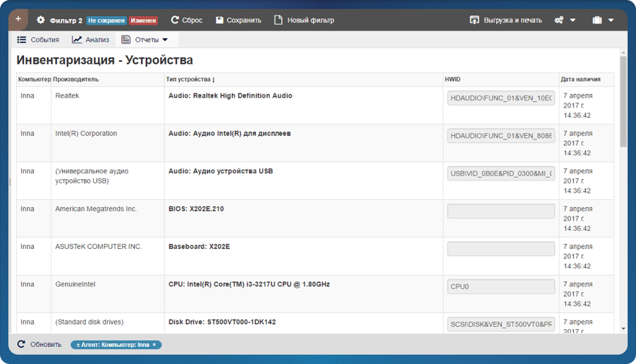
Task: Click the Выгрузка и печать export icon
Action: coord(474,20)
